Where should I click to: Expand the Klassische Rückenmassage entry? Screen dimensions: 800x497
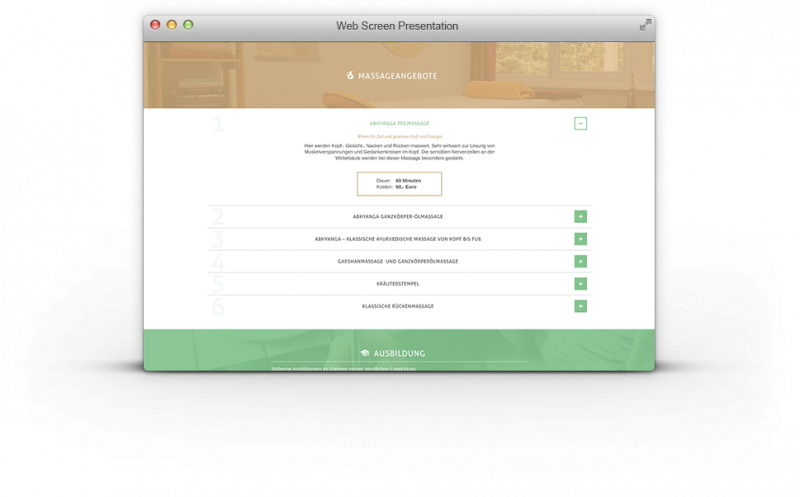pos(580,306)
